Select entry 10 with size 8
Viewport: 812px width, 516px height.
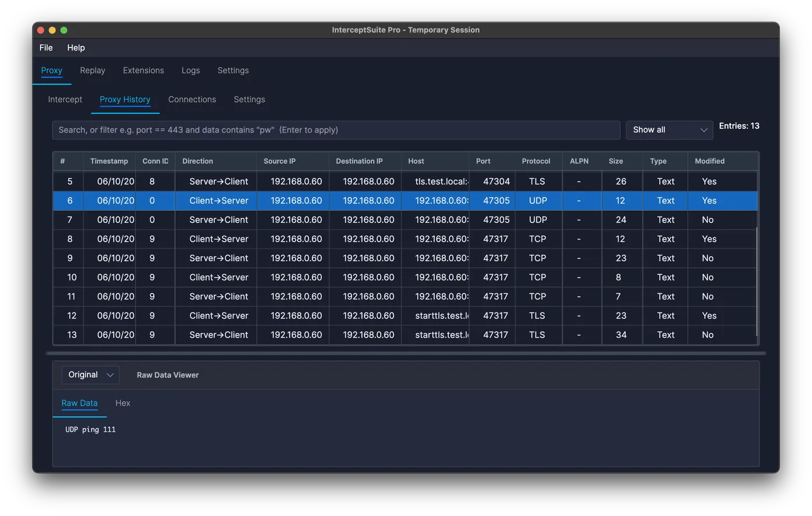[x=405, y=277]
